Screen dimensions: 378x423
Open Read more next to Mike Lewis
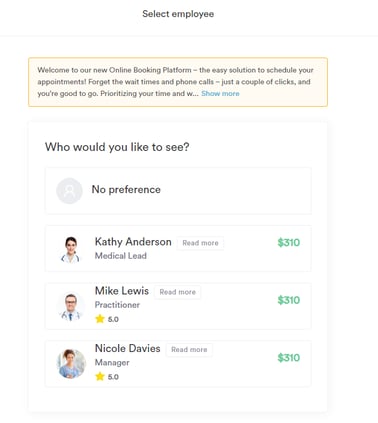click(x=177, y=292)
